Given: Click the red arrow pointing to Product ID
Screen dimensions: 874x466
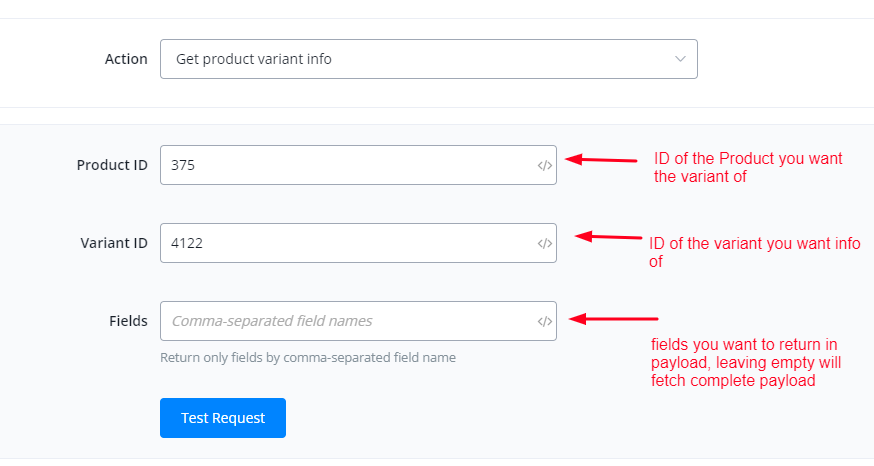Looking at the screenshot, I should point(602,159).
